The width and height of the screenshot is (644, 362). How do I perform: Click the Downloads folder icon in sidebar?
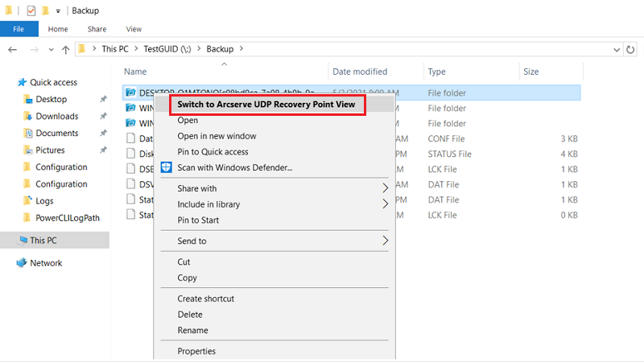(27, 116)
